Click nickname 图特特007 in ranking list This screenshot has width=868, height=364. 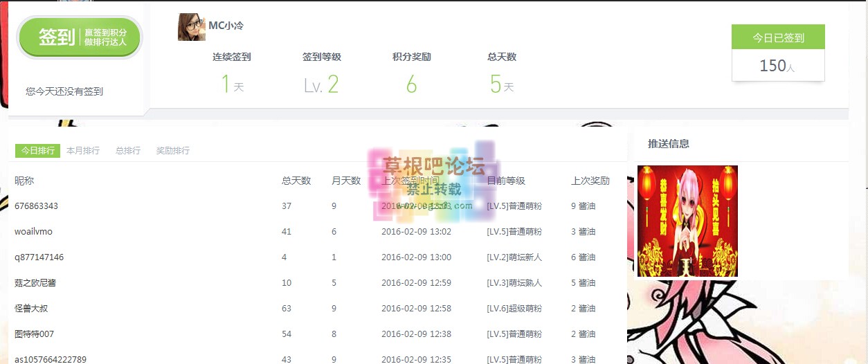pyautogui.click(x=34, y=334)
